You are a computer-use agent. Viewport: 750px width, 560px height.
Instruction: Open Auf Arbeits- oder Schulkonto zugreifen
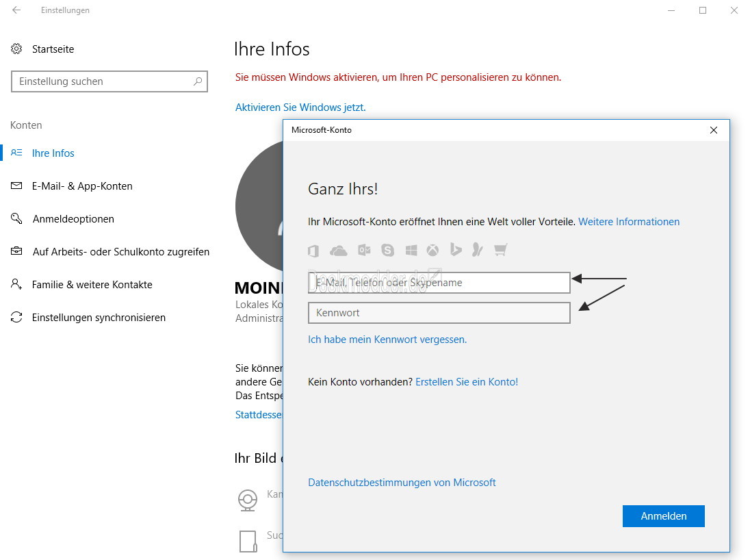121,252
